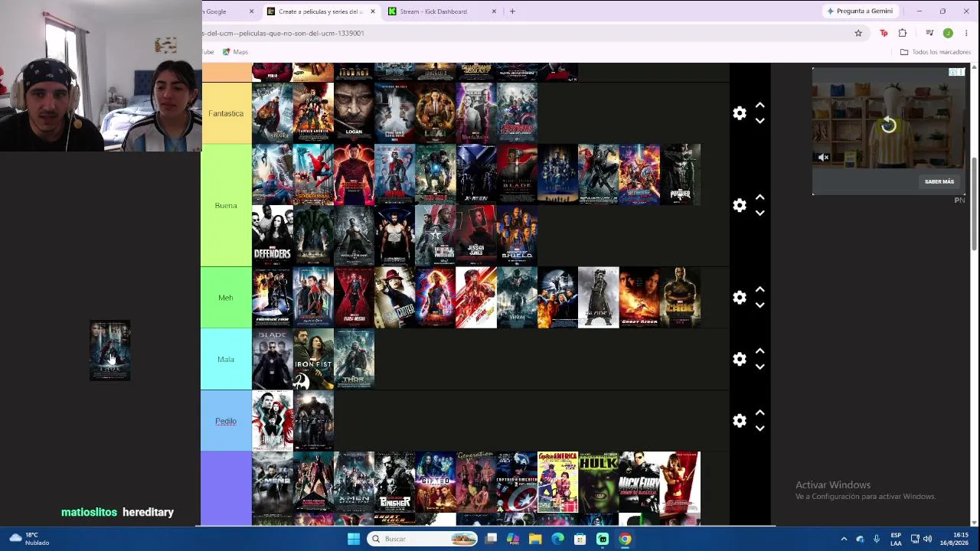Click the taskbar Buscar search box
This screenshot has height=551, width=980.
click(x=423, y=539)
